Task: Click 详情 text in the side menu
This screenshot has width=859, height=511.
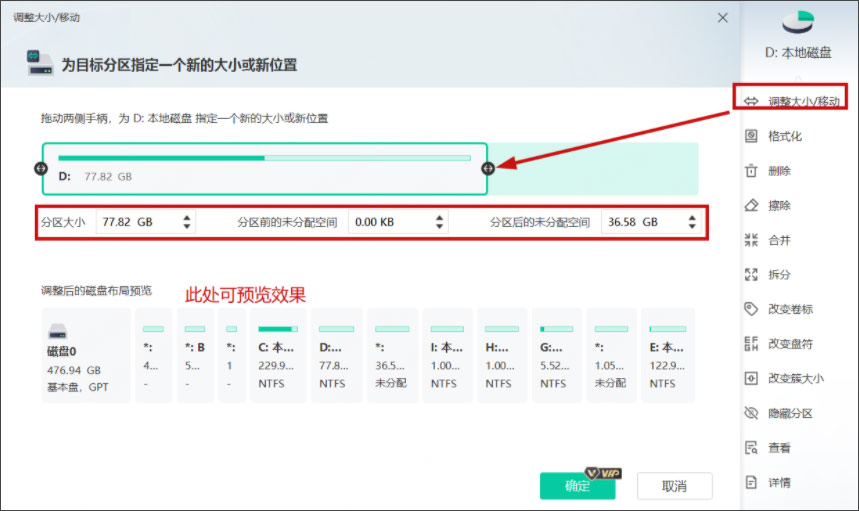Action: coord(779,483)
